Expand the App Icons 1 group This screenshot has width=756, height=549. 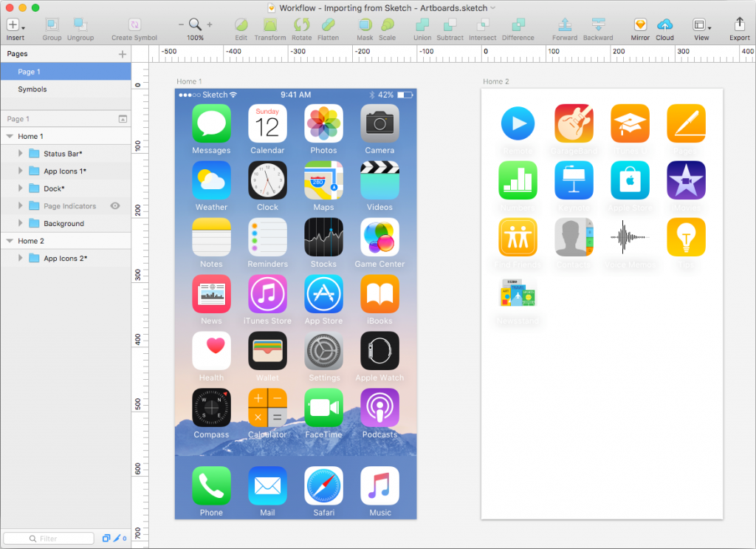click(20, 171)
